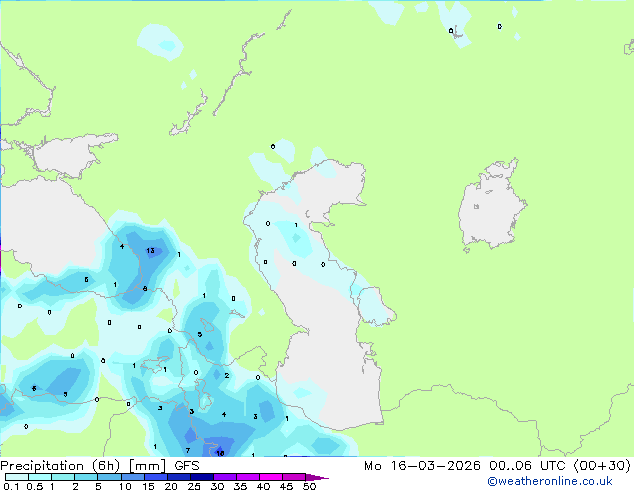Image resolution: width=634 pixels, height=490 pixels.
Task: Choose the 10–15 mm blue legend swatch
Action: tap(132, 477)
